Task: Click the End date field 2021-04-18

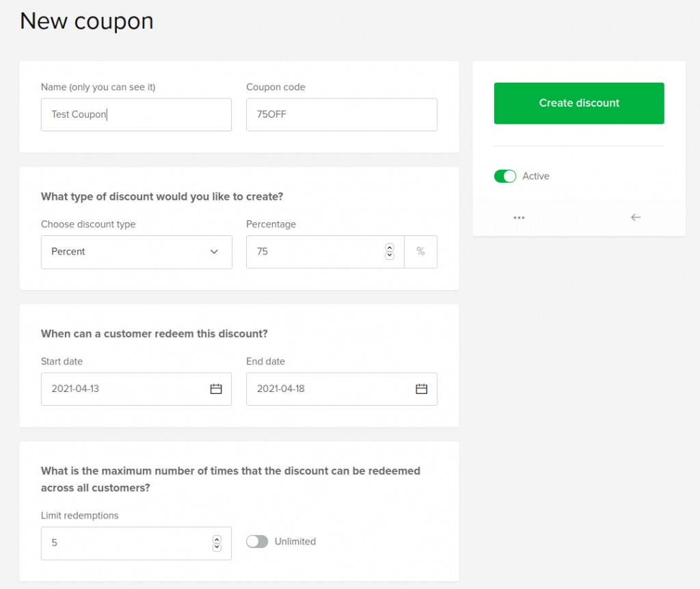Action: (328, 389)
